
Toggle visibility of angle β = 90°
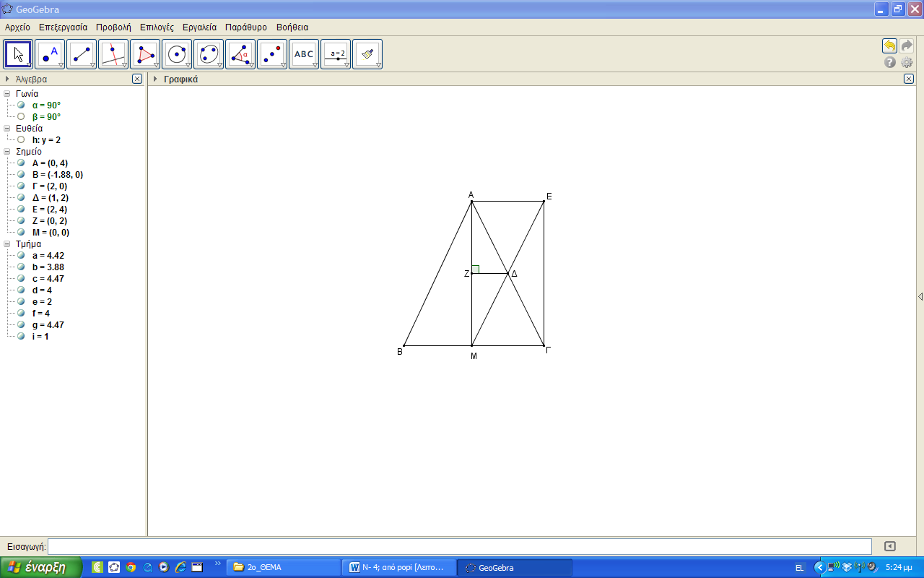point(21,116)
